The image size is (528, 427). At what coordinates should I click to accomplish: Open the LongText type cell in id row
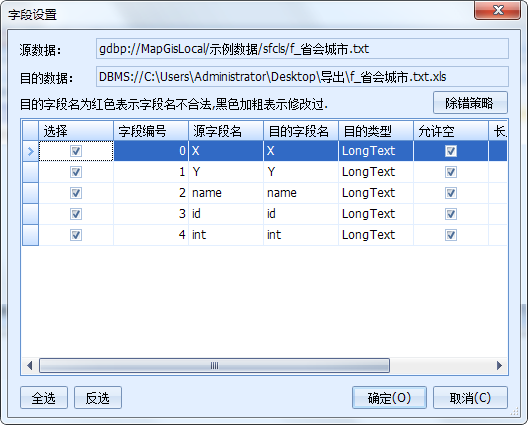pos(376,214)
